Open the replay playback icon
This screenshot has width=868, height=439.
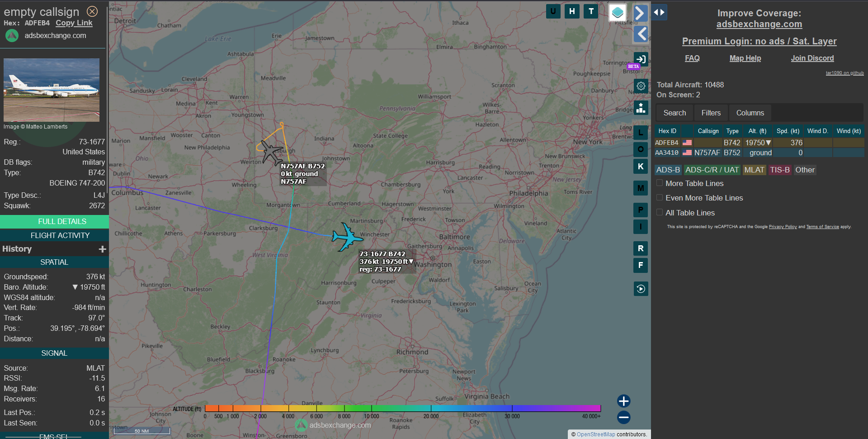[x=641, y=289]
